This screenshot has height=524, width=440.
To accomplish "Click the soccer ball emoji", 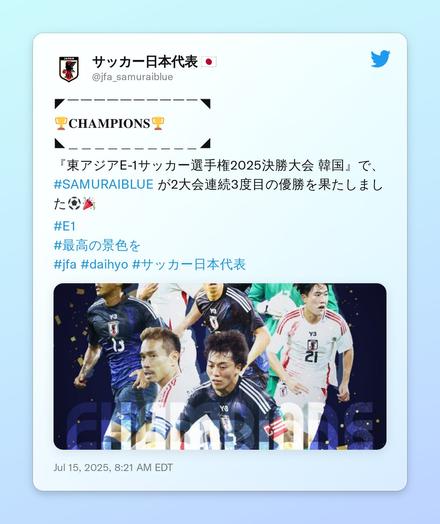I will coord(74,204).
